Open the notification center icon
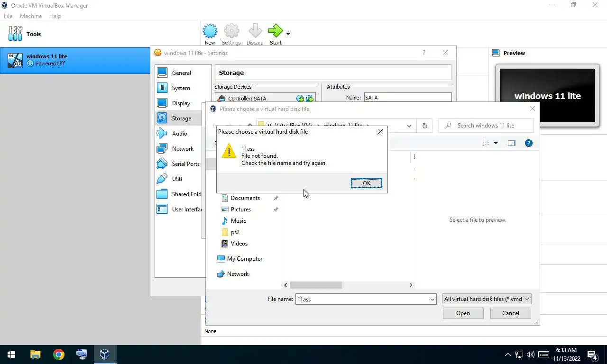This screenshot has height=364, width=607. pyautogui.click(x=592, y=355)
